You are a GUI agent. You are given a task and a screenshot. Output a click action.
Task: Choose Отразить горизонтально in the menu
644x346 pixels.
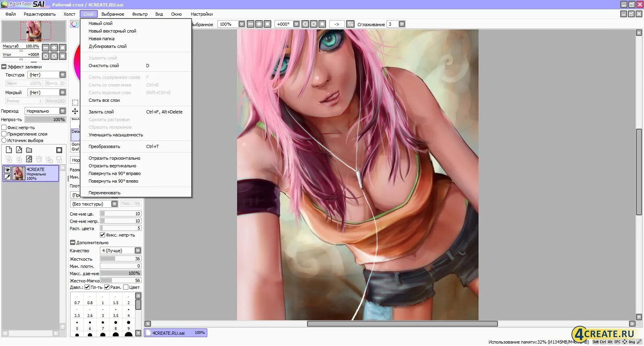pyautogui.click(x=114, y=158)
